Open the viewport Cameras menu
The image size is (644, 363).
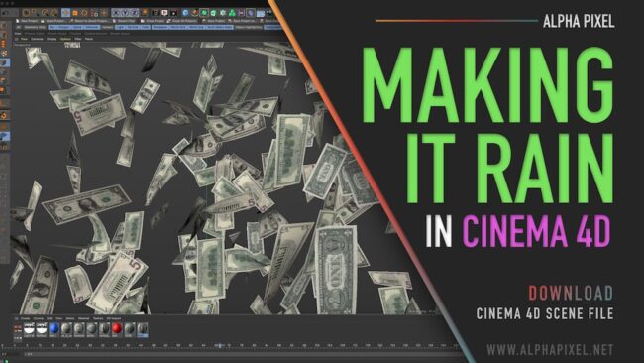(37, 39)
